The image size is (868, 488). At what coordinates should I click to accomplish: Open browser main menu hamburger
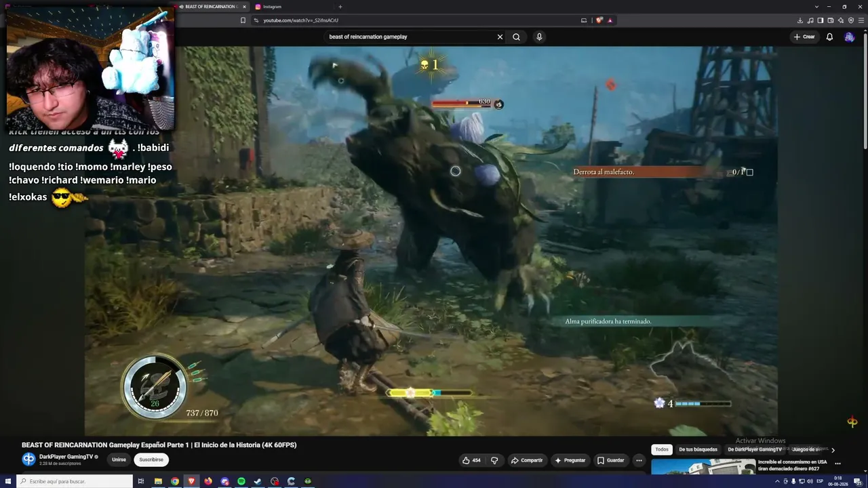point(861,20)
